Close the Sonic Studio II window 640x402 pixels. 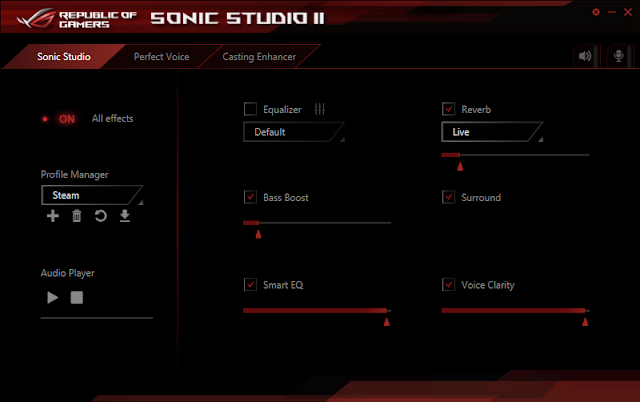[628, 12]
